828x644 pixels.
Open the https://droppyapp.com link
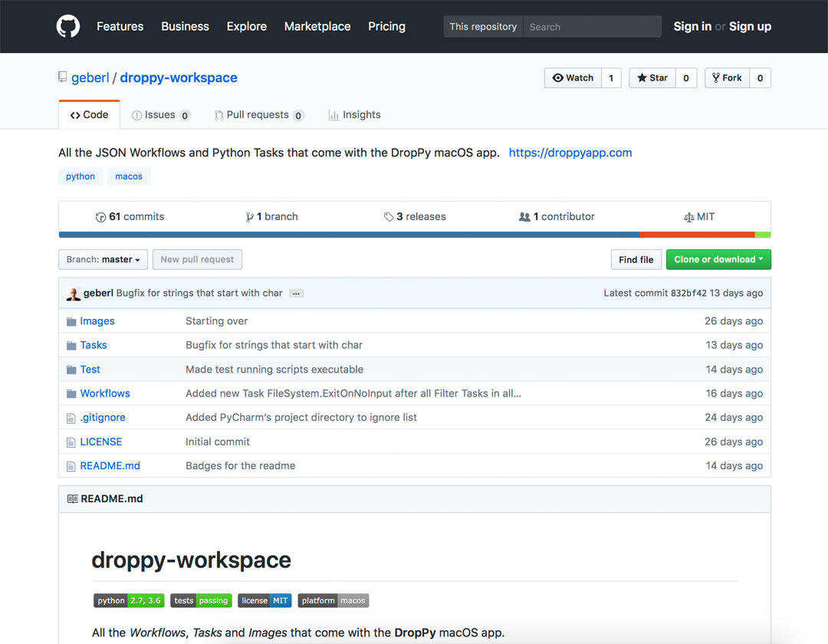pyautogui.click(x=570, y=153)
